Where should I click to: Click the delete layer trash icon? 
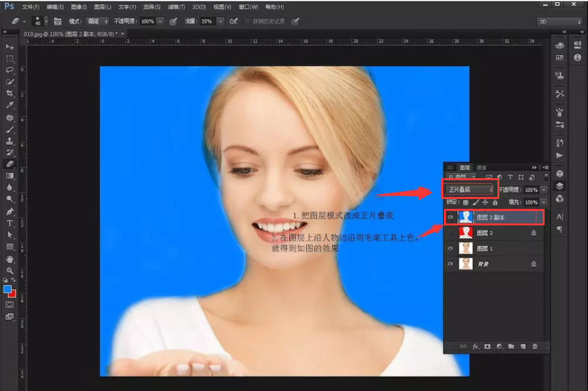point(535,346)
